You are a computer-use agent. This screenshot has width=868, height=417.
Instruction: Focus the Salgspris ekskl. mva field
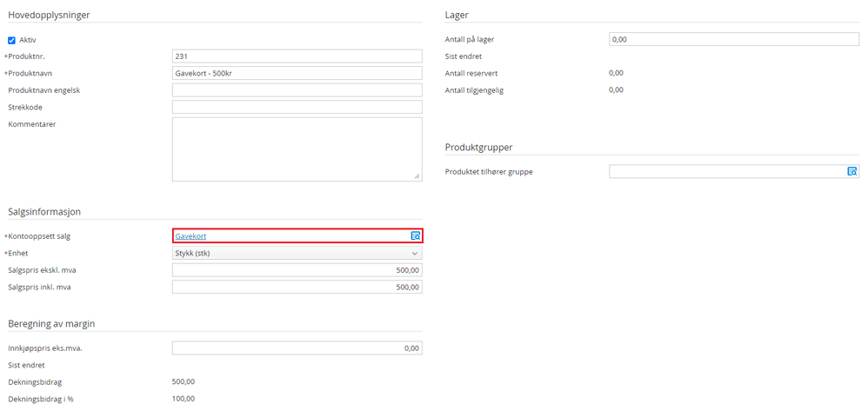click(x=297, y=270)
